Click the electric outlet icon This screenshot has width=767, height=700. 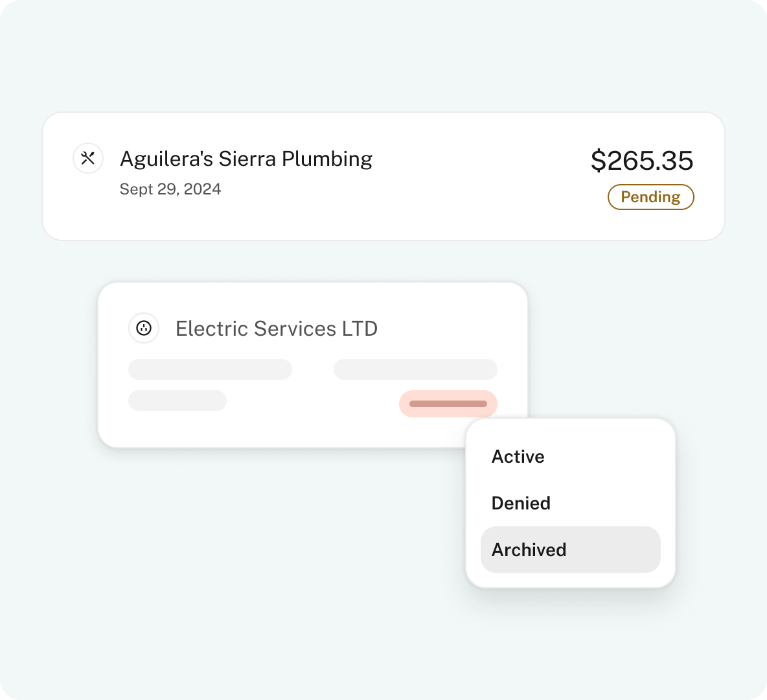144,328
